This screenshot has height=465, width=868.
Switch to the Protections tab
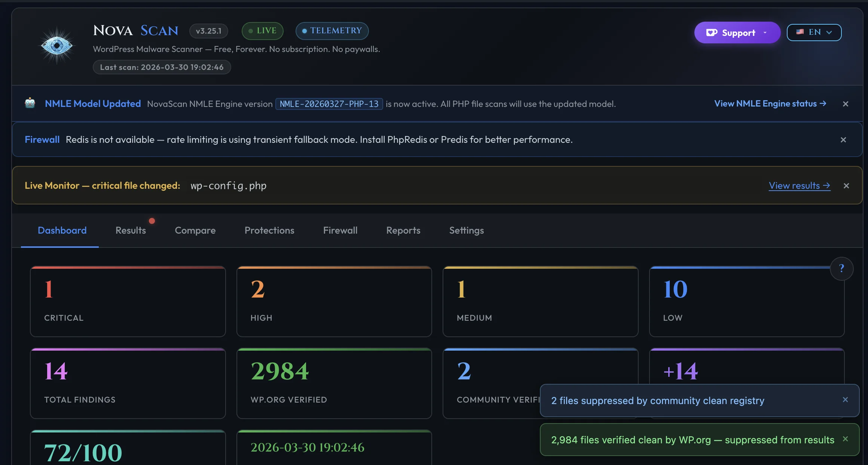tap(269, 230)
